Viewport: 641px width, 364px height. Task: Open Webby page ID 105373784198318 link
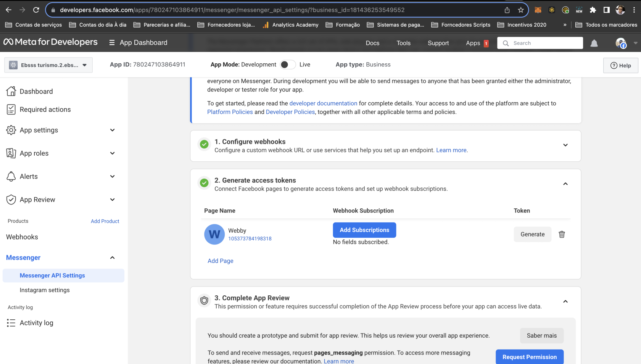250,238
